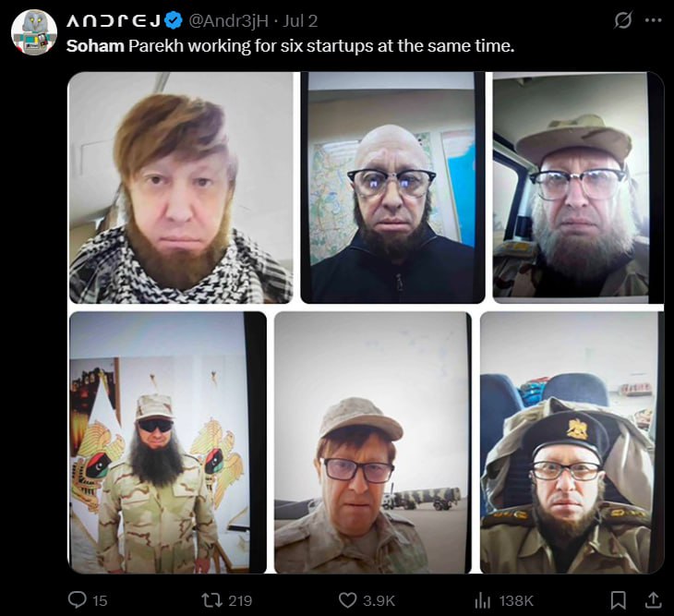
Task: Open the bald man with glasses photo
Action: click(393, 187)
